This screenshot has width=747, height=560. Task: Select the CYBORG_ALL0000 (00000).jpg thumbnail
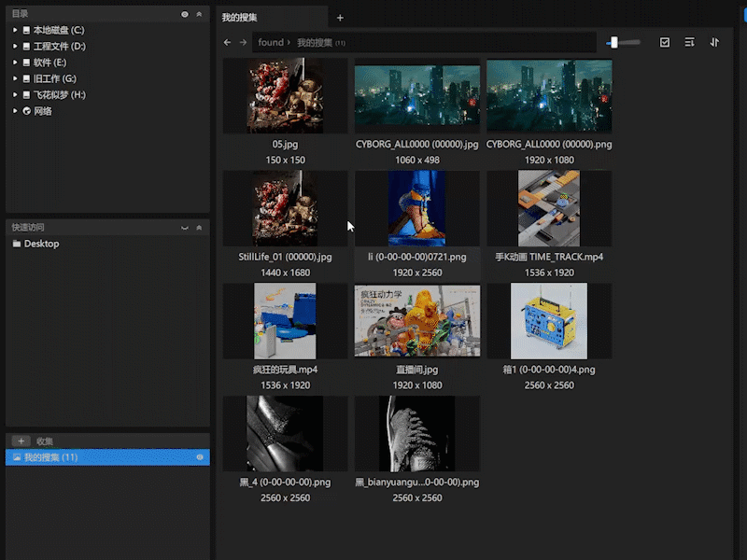tap(417, 96)
